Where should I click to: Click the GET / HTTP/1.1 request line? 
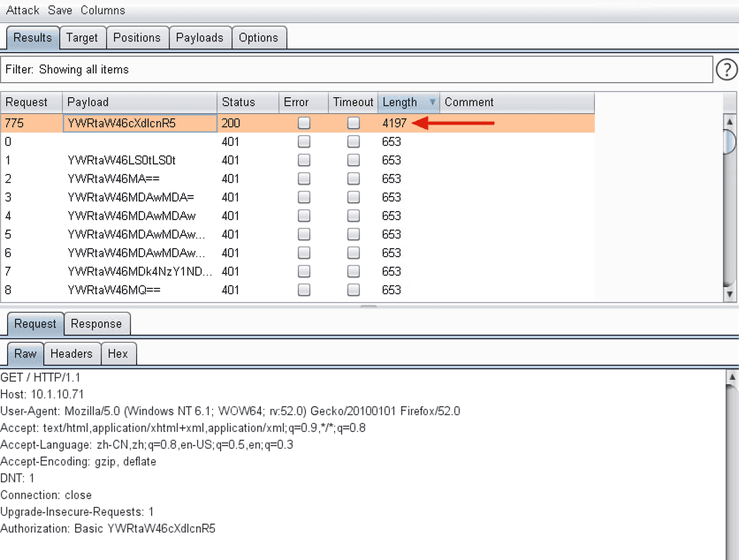(41, 377)
